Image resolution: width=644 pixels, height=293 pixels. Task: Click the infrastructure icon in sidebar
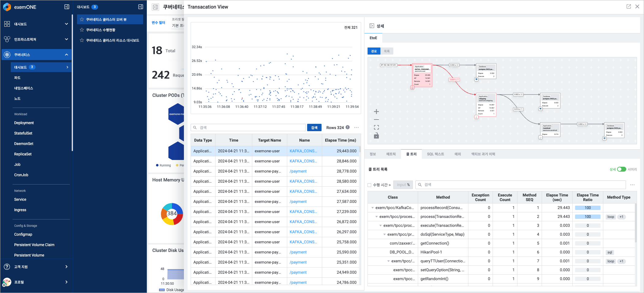tap(7, 39)
